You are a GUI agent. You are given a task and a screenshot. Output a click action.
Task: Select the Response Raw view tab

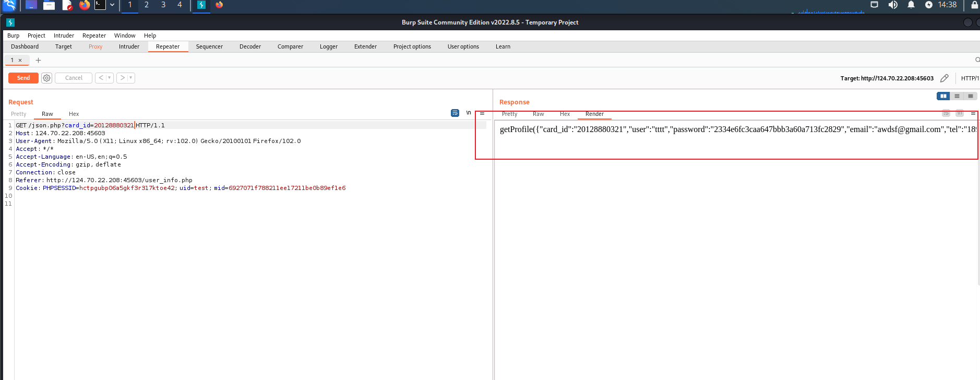(x=539, y=114)
